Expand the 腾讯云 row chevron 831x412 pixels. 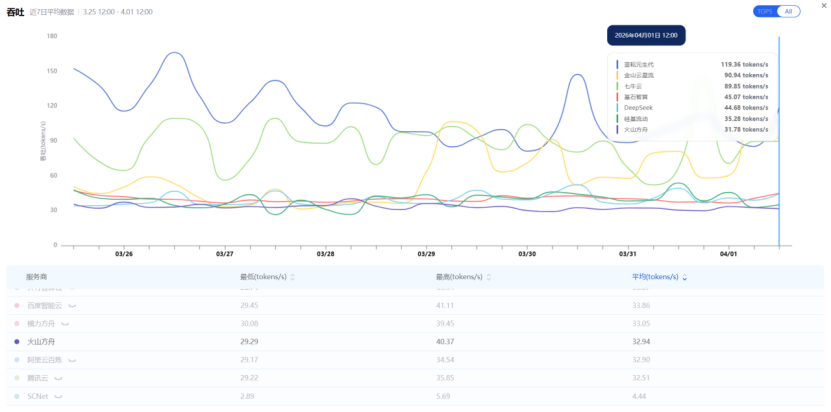[x=58, y=379]
